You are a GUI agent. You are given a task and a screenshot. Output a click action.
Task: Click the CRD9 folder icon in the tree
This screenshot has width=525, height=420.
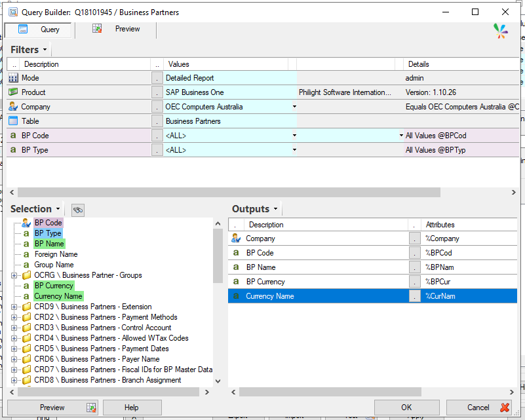(26, 307)
